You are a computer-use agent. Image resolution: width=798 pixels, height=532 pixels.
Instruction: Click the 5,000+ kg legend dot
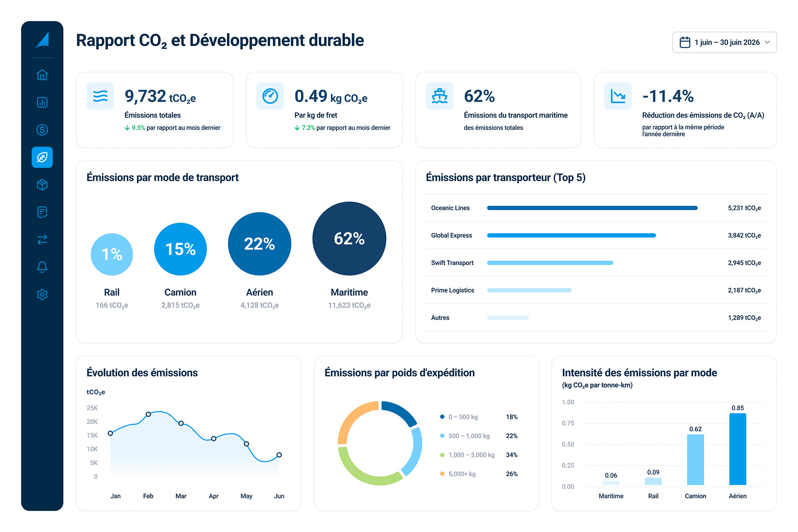click(442, 474)
